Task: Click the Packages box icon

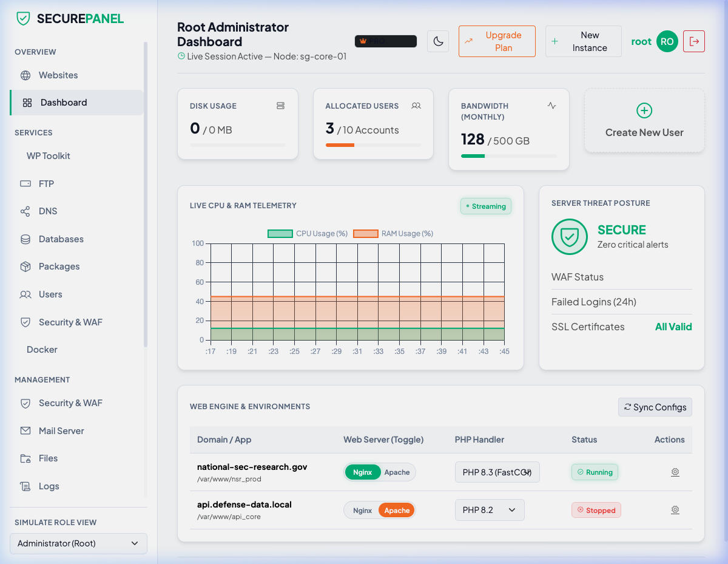Action: pyautogui.click(x=25, y=267)
